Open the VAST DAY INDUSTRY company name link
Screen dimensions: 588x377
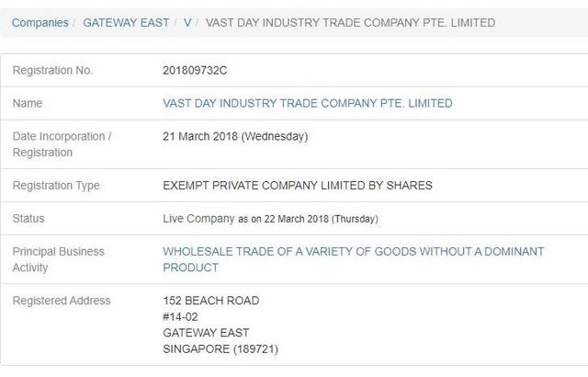308,103
